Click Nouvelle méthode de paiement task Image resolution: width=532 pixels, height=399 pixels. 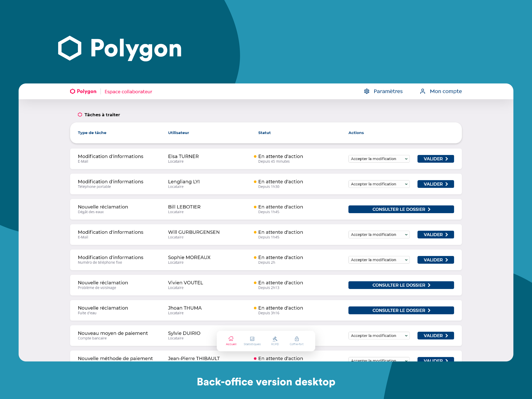coord(115,359)
